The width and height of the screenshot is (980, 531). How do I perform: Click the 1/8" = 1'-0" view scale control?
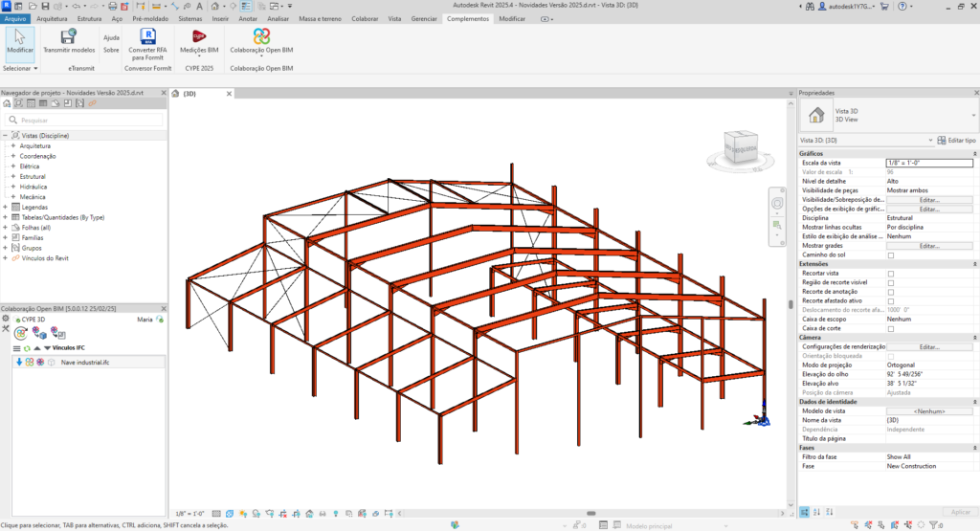click(x=189, y=514)
